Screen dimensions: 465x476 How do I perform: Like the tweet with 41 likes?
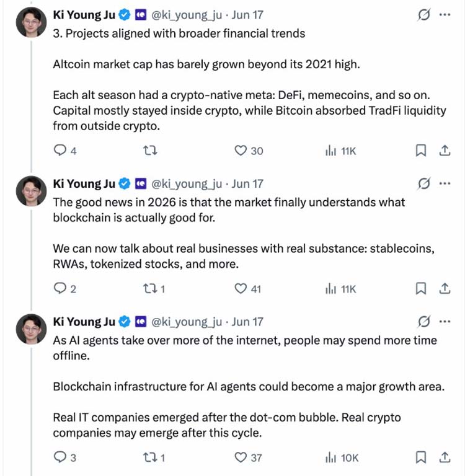tap(247, 288)
